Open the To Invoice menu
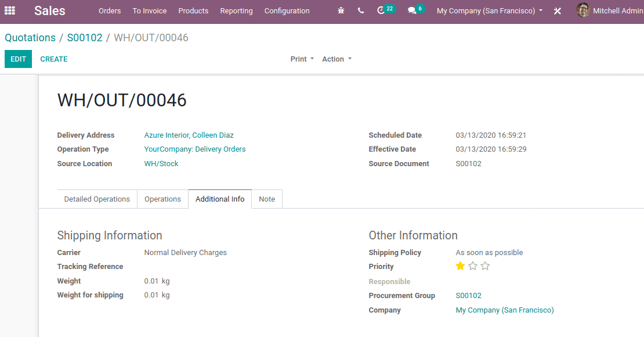Screen dimensions: 644x337 pos(150,10)
